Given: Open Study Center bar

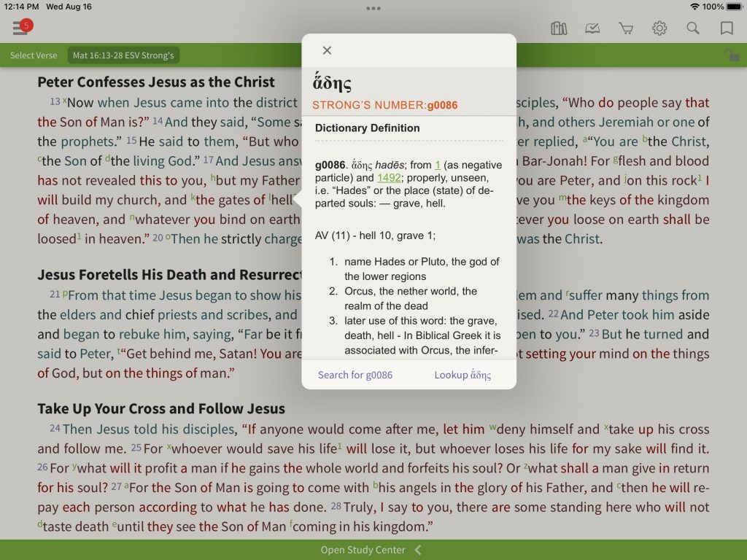Looking at the screenshot, I should pyautogui.click(x=373, y=550).
